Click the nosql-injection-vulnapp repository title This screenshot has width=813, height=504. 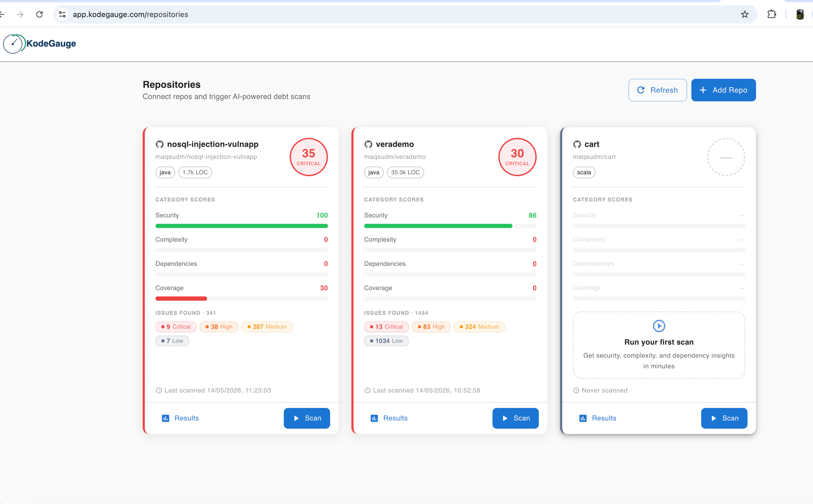click(x=213, y=144)
